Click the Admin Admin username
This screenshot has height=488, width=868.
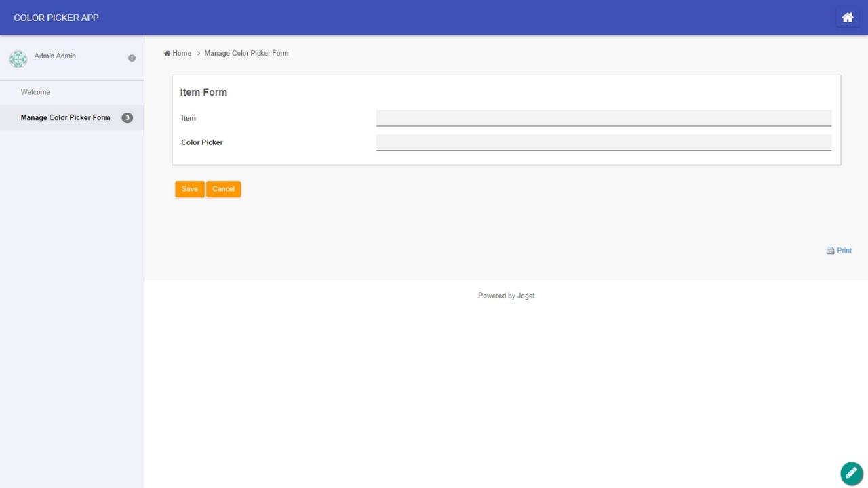pyautogui.click(x=55, y=56)
